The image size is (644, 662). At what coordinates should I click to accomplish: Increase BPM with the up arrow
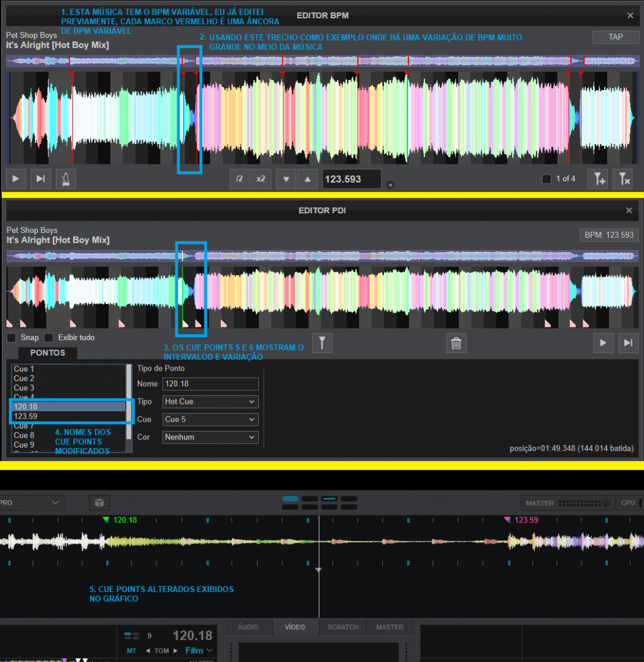[x=308, y=178]
